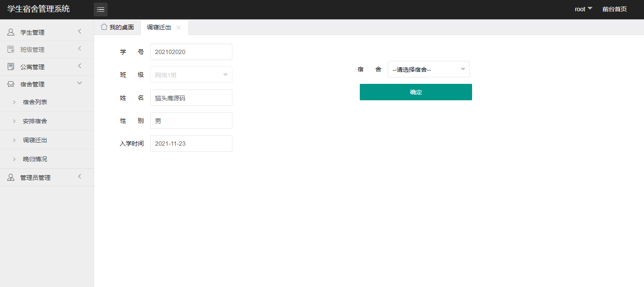Open 调寝迁出 in sidebar menu
The height and width of the screenshot is (287, 644).
(47, 140)
